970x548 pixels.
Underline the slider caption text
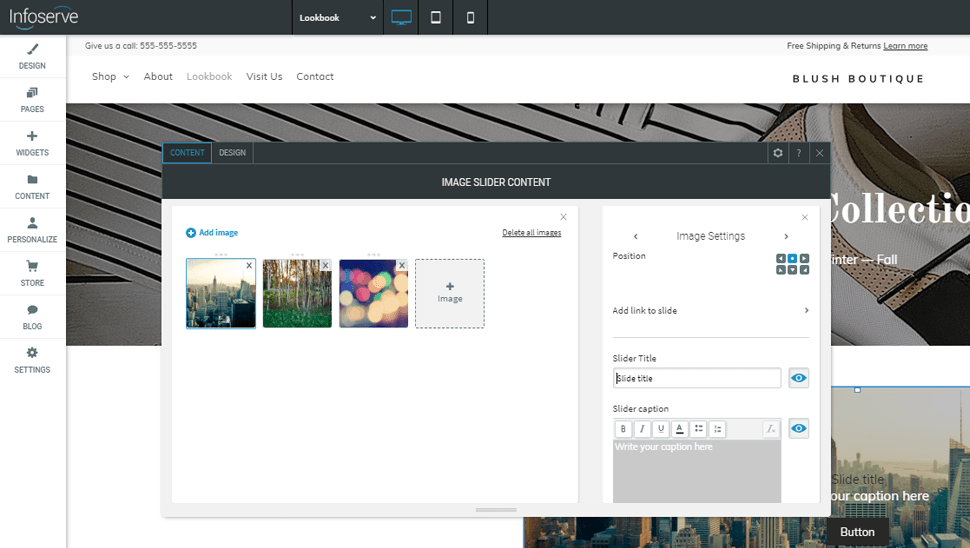[x=661, y=429]
